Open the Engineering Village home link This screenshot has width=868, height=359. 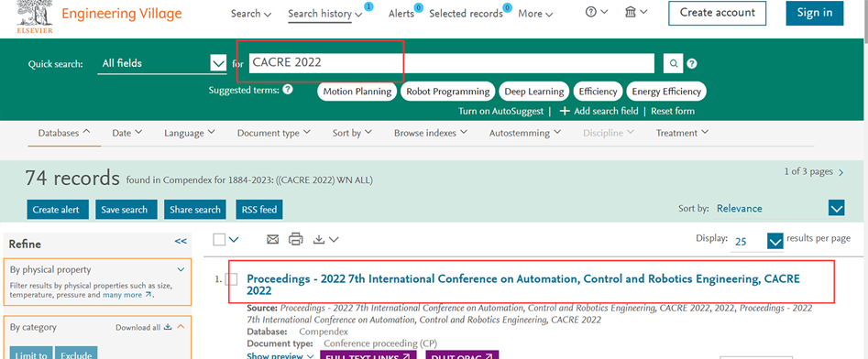[x=121, y=13]
